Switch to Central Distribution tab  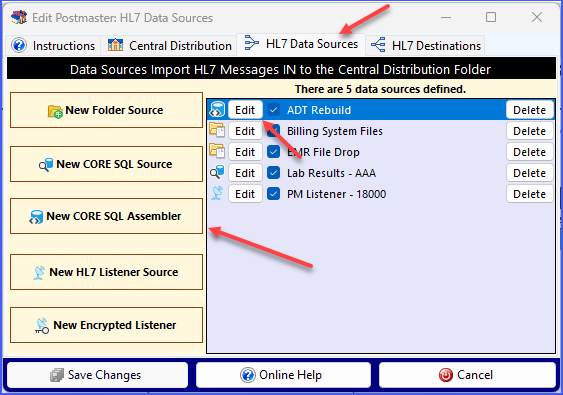(169, 46)
